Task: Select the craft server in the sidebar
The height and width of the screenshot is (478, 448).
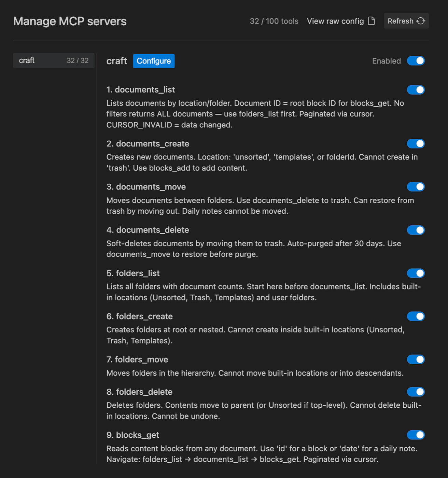Action: (54, 60)
